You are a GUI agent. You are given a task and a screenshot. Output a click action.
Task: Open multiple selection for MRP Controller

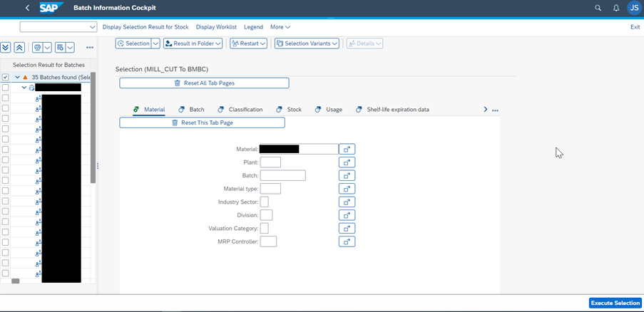(x=347, y=242)
